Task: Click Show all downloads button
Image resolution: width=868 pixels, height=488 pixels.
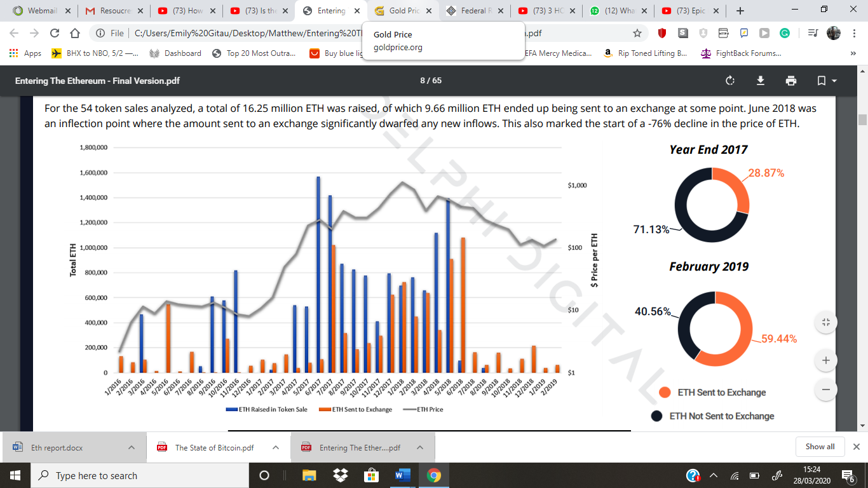Action: (820, 447)
